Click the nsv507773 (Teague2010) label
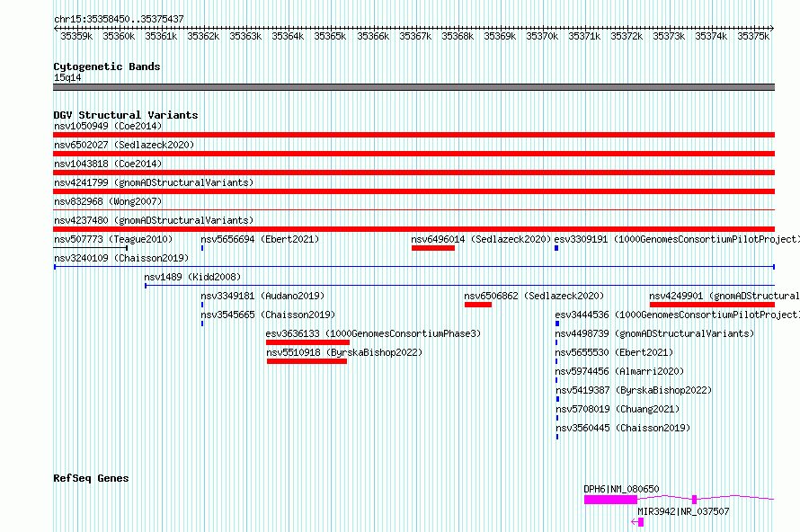The image size is (800, 532). pyautogui.click(x=113, y=239)
